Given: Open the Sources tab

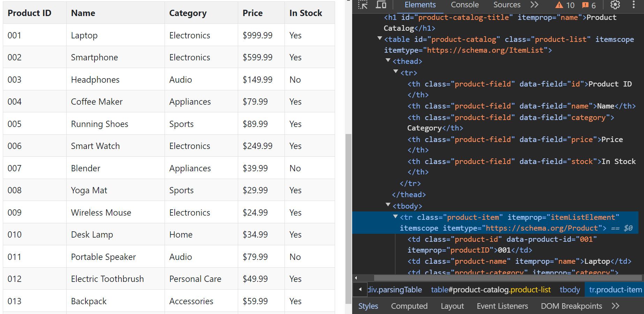Looking at the screenshot, I should tap(507, 5).
